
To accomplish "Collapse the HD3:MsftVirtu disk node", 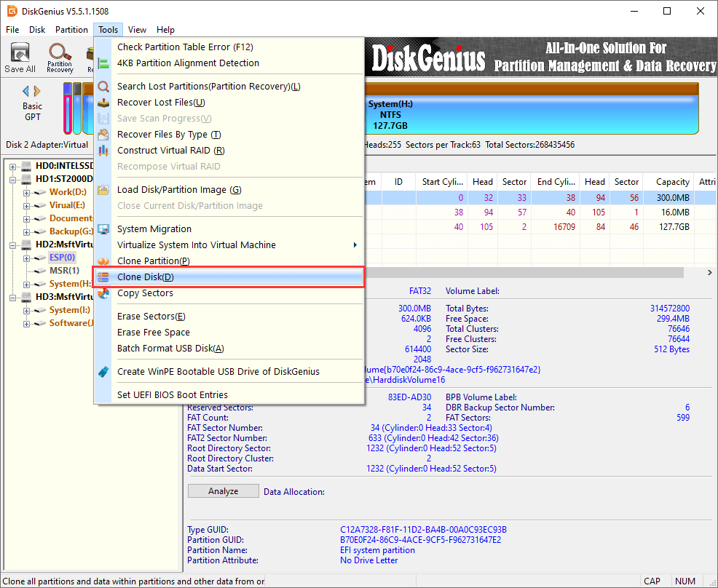I will 13,298.
